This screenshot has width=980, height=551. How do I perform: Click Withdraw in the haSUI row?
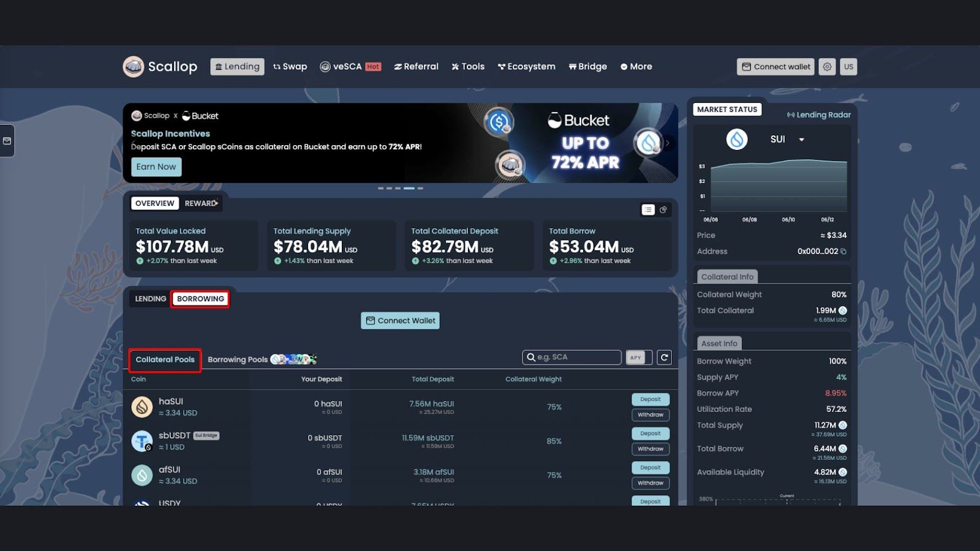(x=650, y=415)
